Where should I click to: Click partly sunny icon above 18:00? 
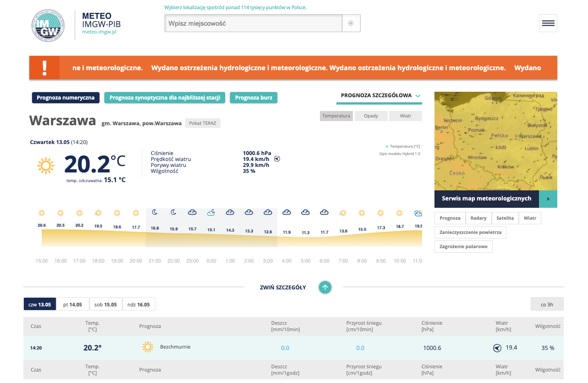coord(98,213)
